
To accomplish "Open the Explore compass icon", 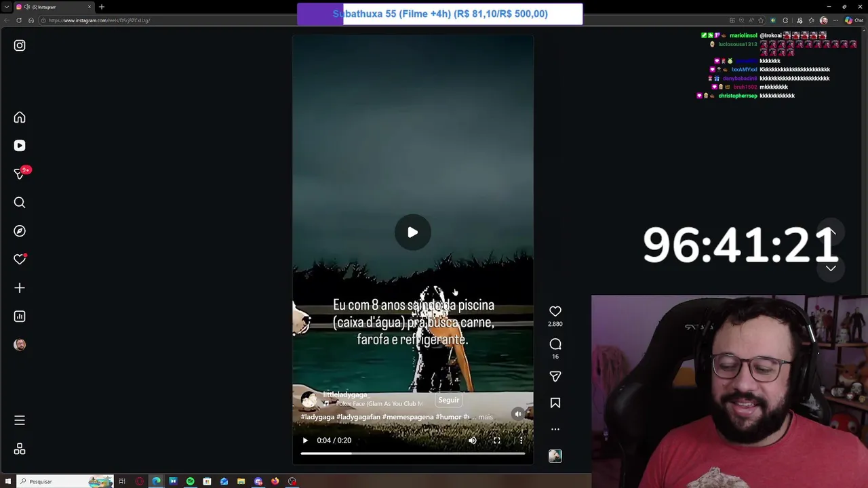I will tap(20, 231).
